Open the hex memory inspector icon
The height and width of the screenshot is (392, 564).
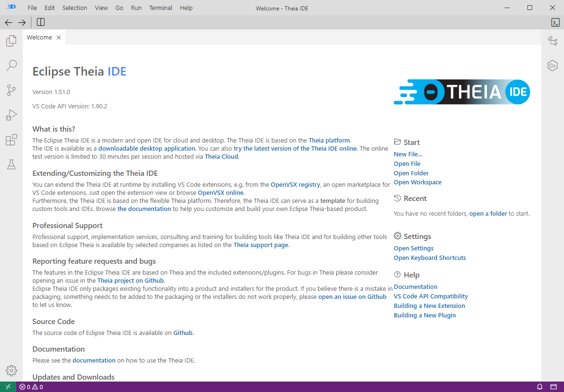click(553, 66)
